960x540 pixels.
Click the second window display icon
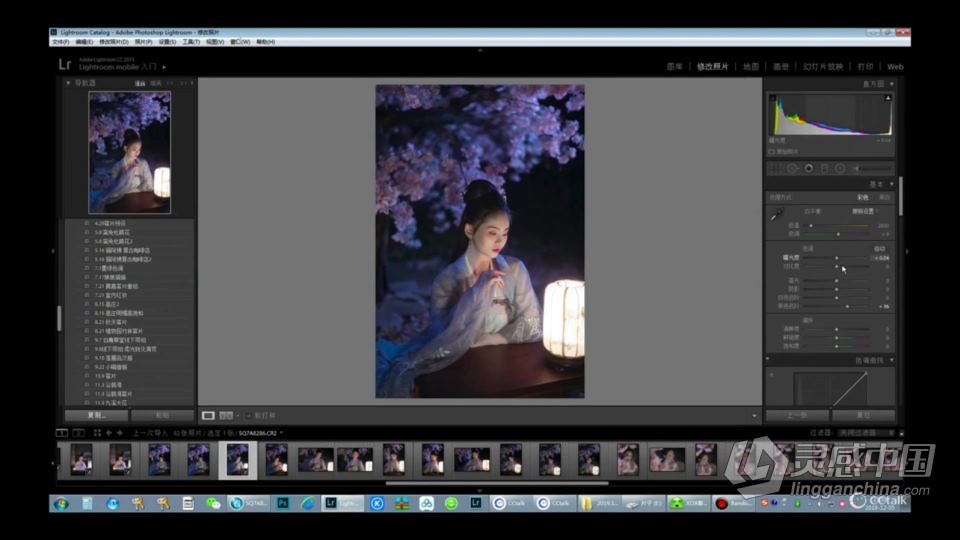78,433
